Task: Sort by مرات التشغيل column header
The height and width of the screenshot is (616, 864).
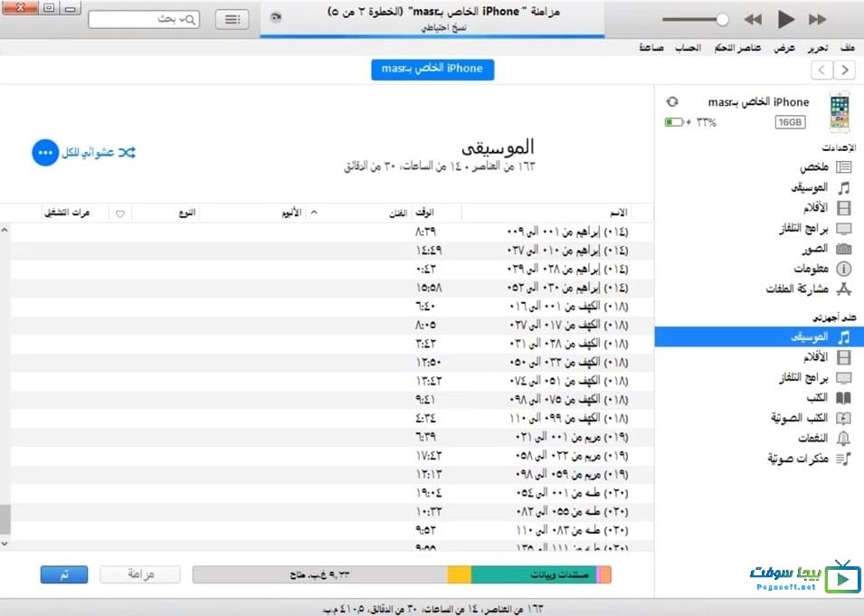Action: [67, 213]
